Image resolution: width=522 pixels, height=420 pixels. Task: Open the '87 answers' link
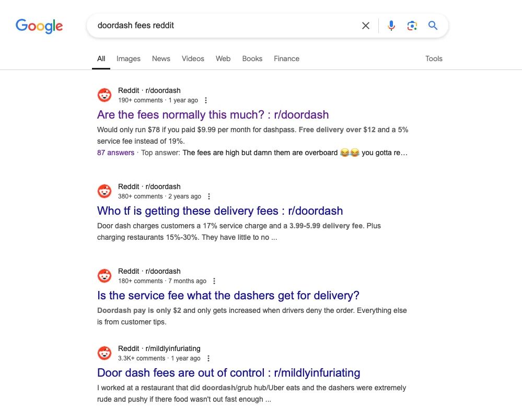click(x=115, y=153)
